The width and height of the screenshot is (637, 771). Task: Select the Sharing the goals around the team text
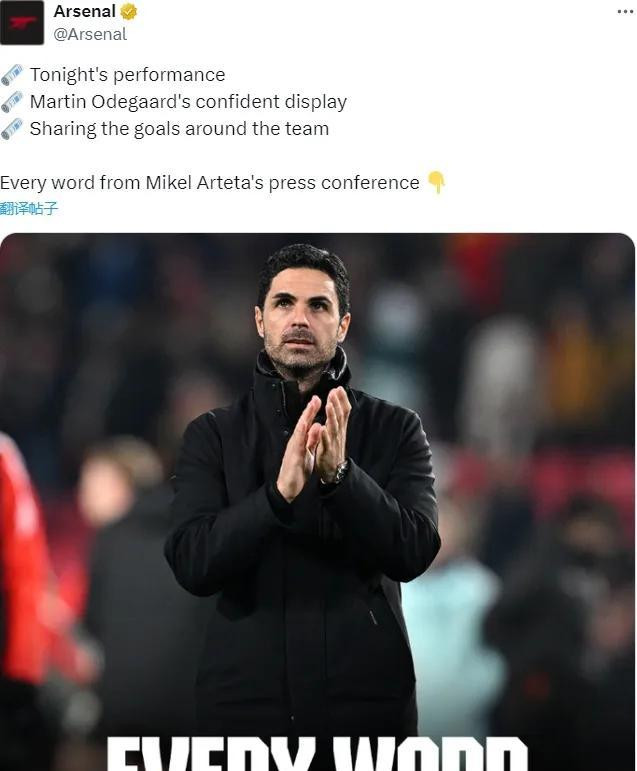coord(179,129)
